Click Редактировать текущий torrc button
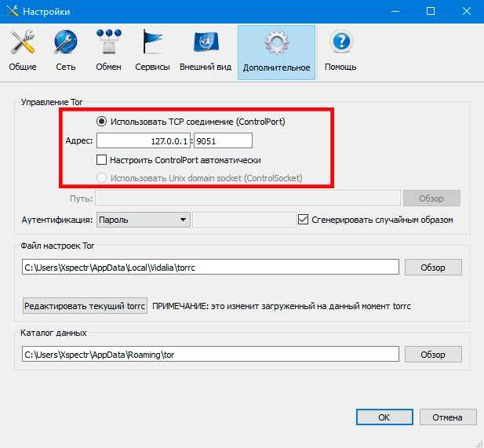Viewport: 484px width, 448px height. tap(85, 306)
